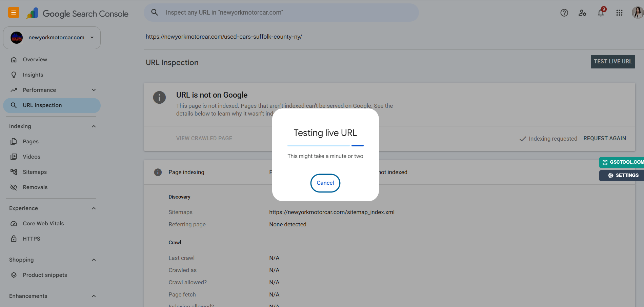The width and height of the screenshot is (644, 307).
Task: Open Videos in the sidebar
Action: point(52,157)
